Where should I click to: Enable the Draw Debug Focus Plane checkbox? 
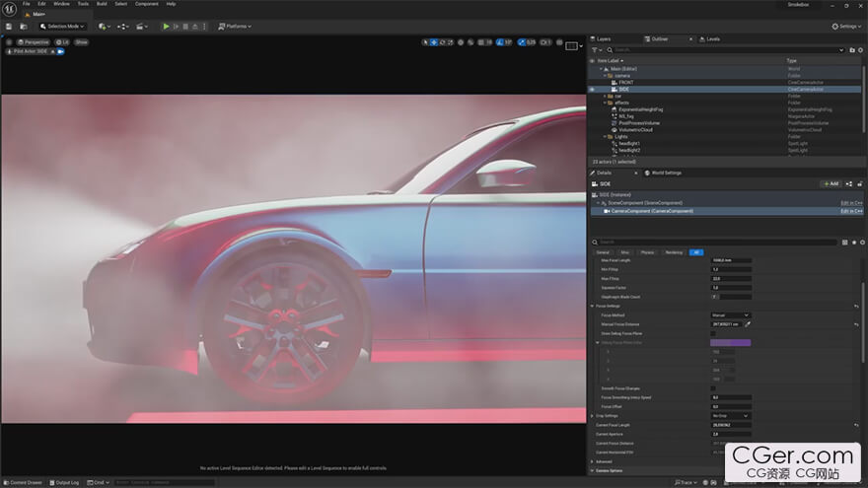(713, 333)
